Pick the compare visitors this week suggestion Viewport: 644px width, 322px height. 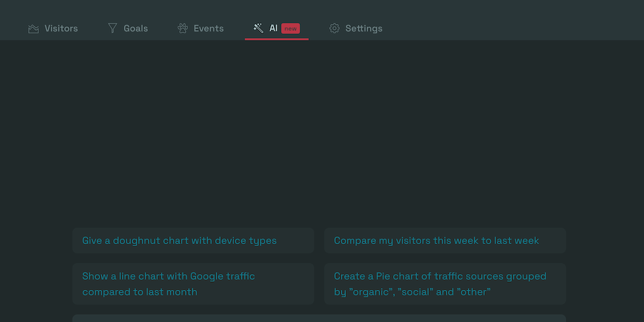pos(445,241)
